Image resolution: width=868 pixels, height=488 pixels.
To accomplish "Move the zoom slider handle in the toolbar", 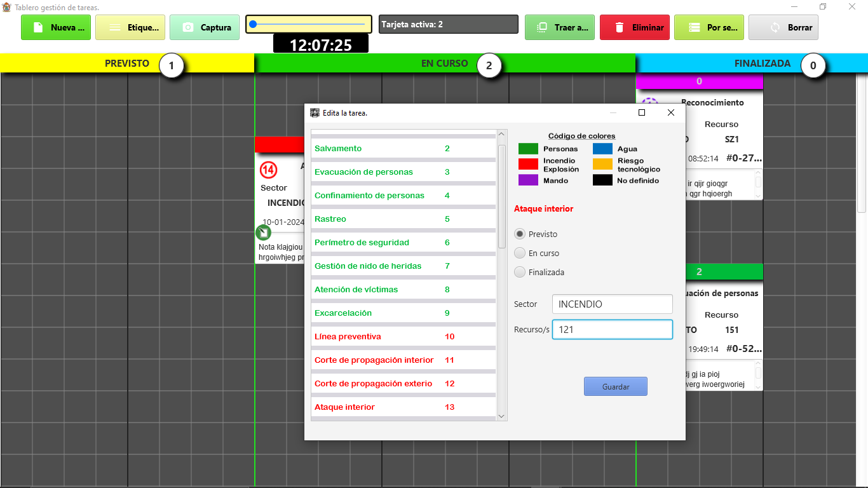I will click(253, 24).
